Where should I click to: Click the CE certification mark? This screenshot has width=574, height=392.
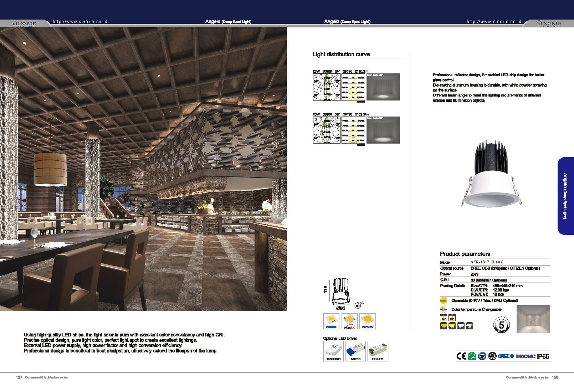tap(461, 356)
